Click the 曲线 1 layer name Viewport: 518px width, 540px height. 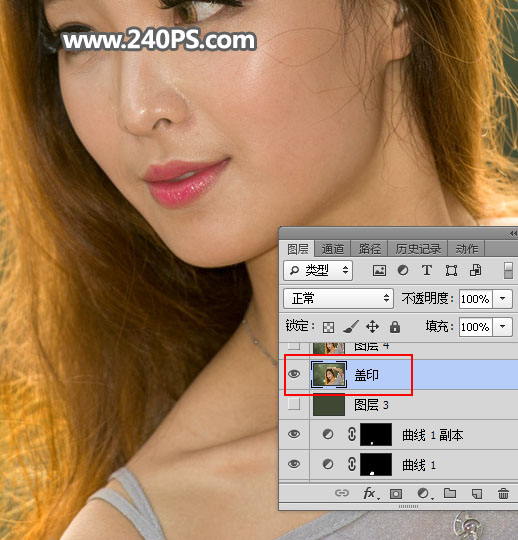click(x=419, y=465)
